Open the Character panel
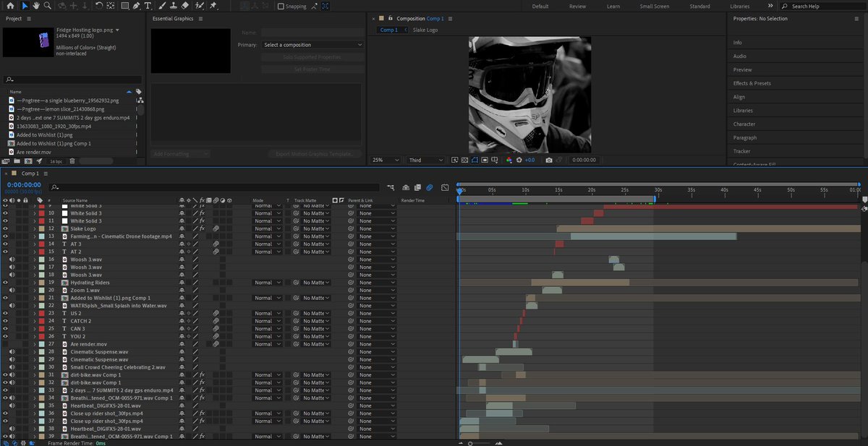 tap(744, 124)
